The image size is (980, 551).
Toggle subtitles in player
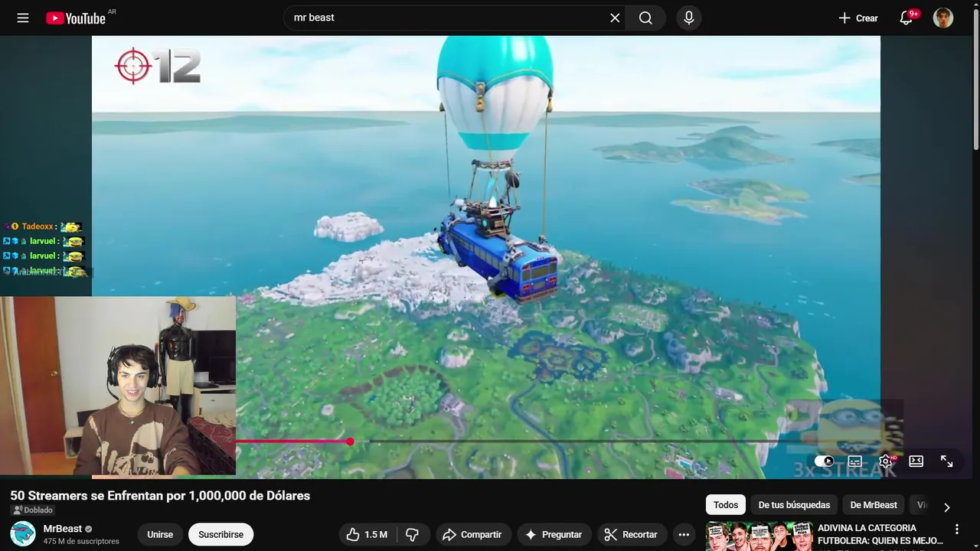(x=855, y=461)
